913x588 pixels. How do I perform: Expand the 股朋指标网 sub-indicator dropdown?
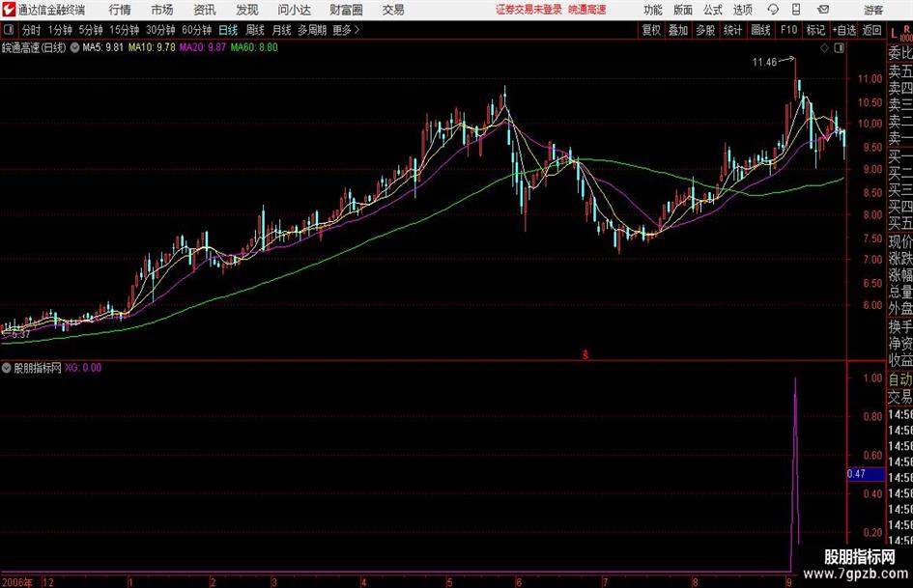tap(7, 368)
